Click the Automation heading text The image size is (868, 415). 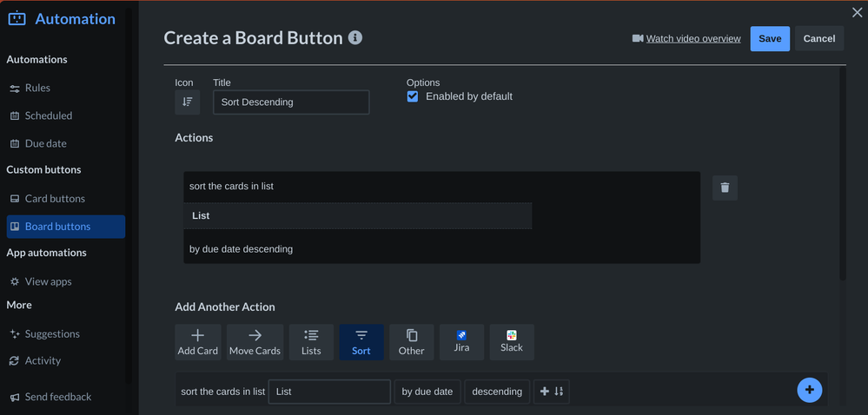point(76,19)
